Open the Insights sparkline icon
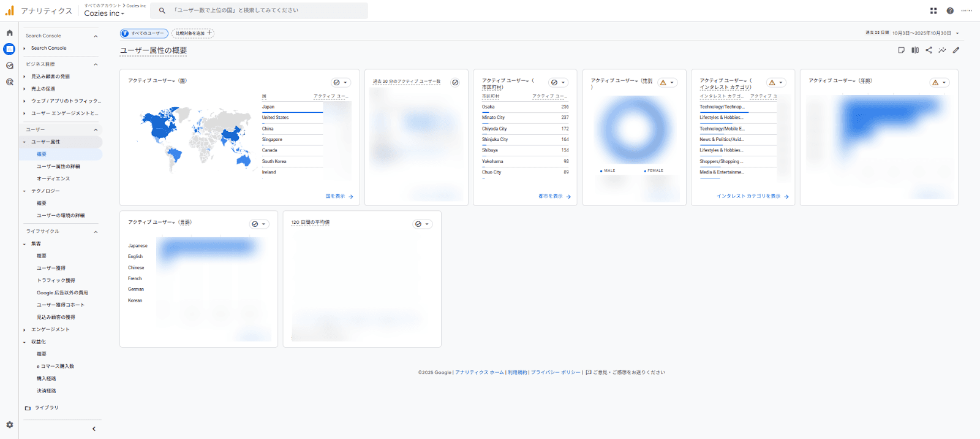Image resolution: width=980 pixels, height=439 pixels. [x=942, y=50]
